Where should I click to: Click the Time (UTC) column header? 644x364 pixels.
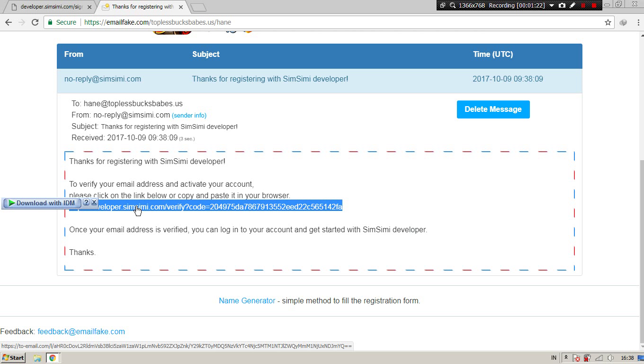(x=493, y=54)
